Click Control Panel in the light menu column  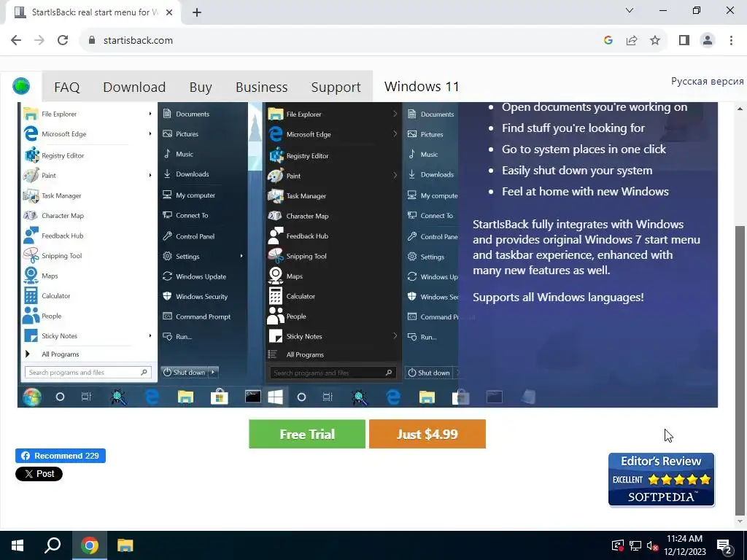pyautogui.click(x=189, y=236)
